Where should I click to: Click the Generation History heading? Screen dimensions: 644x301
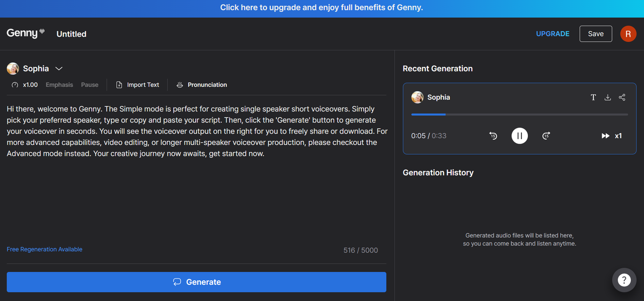click(438, 172)
